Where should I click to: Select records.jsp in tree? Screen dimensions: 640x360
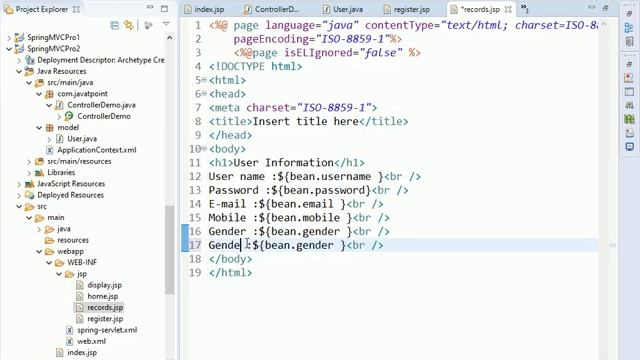105,307
